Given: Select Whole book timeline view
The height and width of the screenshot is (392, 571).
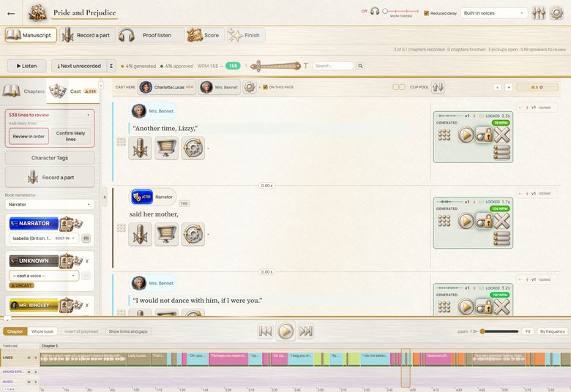Looking at the screenshot, I should (x=42, y=331).
